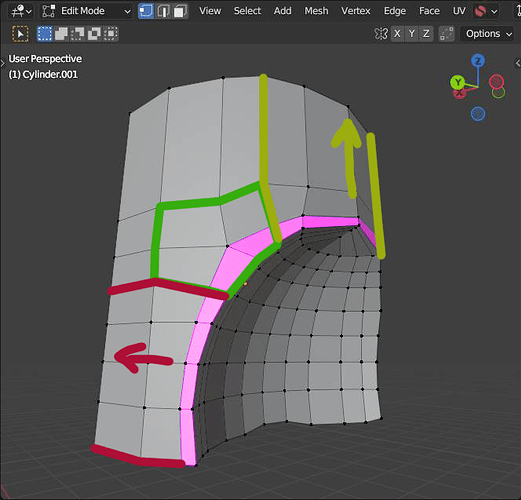Click the negative Y olive gizmo circle

[498, 92]
